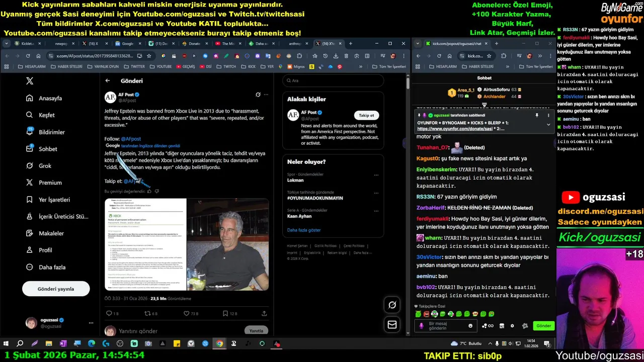Go back using the Gönderi back arrow
644x362 pixels.
coord(108,80)
